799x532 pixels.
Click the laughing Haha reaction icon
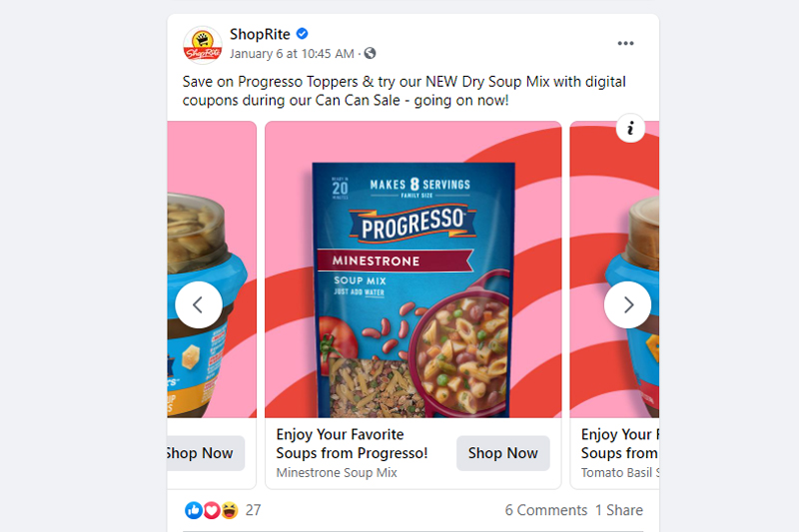[230, 510]
